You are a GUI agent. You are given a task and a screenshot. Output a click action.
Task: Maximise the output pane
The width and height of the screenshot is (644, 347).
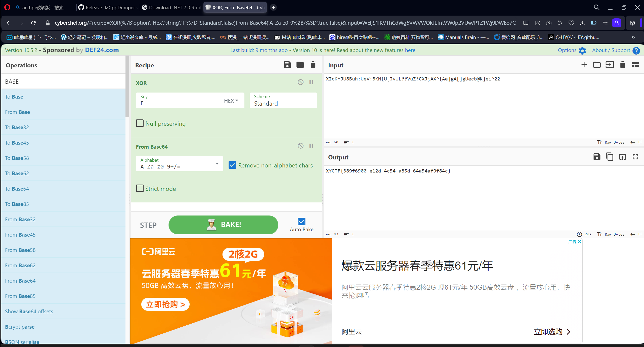point(635,157)
